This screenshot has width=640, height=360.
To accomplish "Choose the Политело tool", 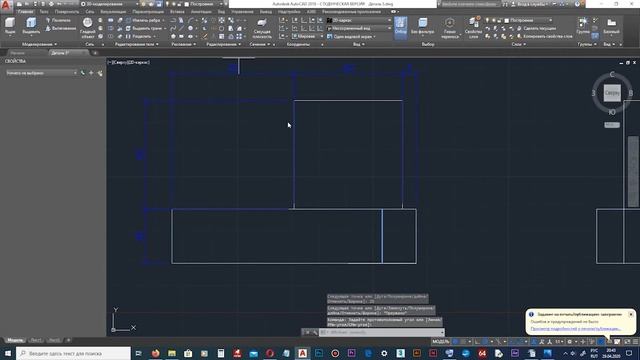I will pos(58,20).
